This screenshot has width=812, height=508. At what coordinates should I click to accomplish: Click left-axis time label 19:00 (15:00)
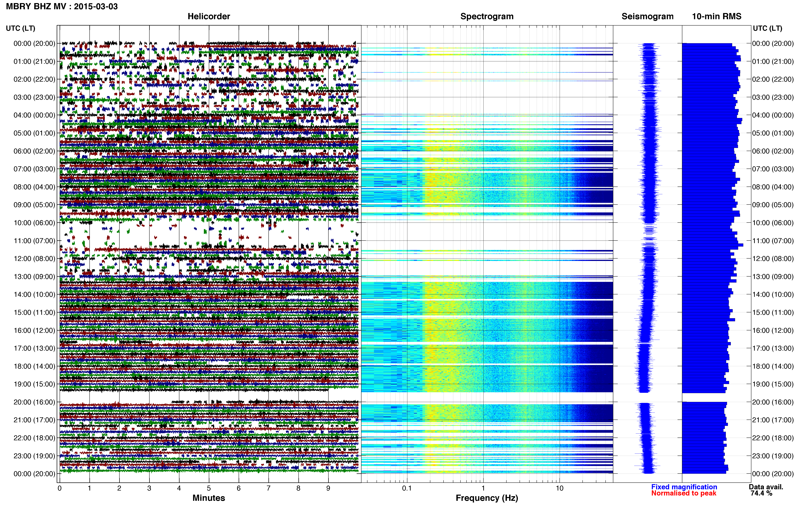click(x=34, y=384)
